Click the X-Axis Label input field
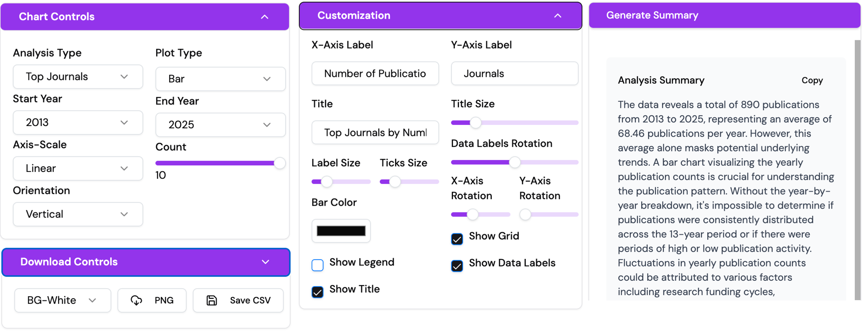This screenshot has height=331, width=868. click(375, 73)
